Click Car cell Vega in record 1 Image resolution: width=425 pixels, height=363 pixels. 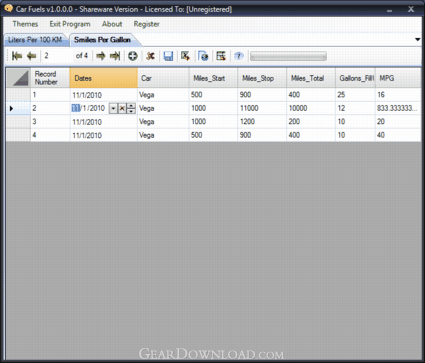point(163,95)
